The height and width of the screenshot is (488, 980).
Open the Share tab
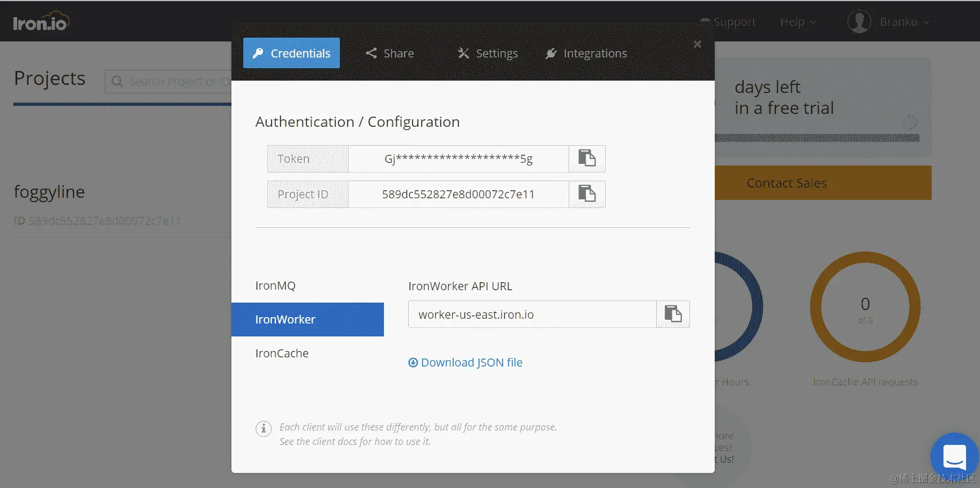tap(390, 53)
